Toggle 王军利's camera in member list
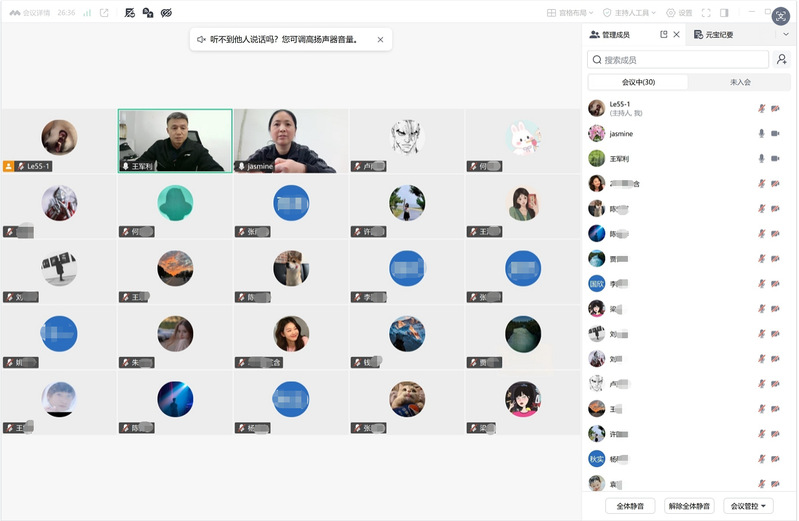799x521 pixels. point(776,159)
